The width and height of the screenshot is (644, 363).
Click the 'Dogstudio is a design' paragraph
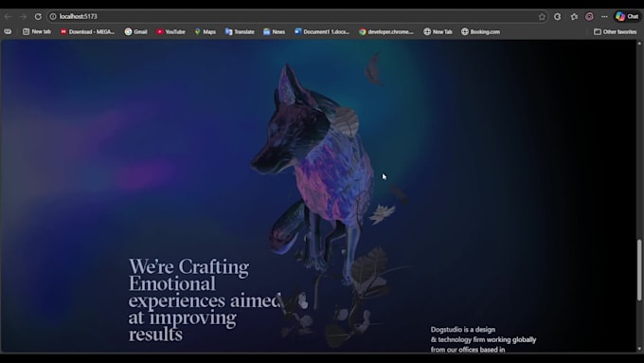[x=483, y=339]
